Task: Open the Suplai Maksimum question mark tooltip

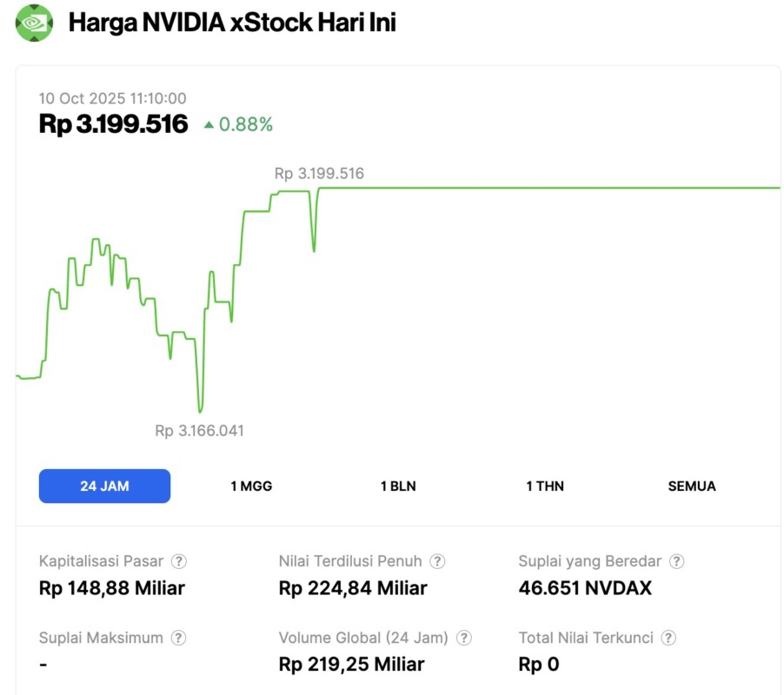Action: 176,638
